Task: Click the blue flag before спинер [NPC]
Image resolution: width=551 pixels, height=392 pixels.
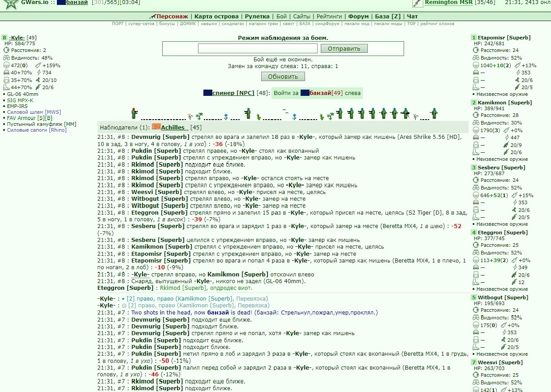Action: click(x=207, y=93)
